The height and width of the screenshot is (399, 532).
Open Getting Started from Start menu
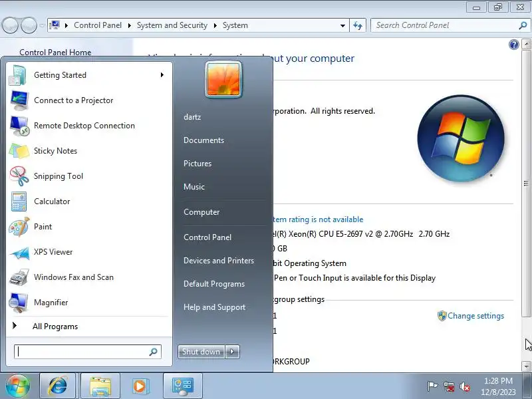(x=88, y=75)
